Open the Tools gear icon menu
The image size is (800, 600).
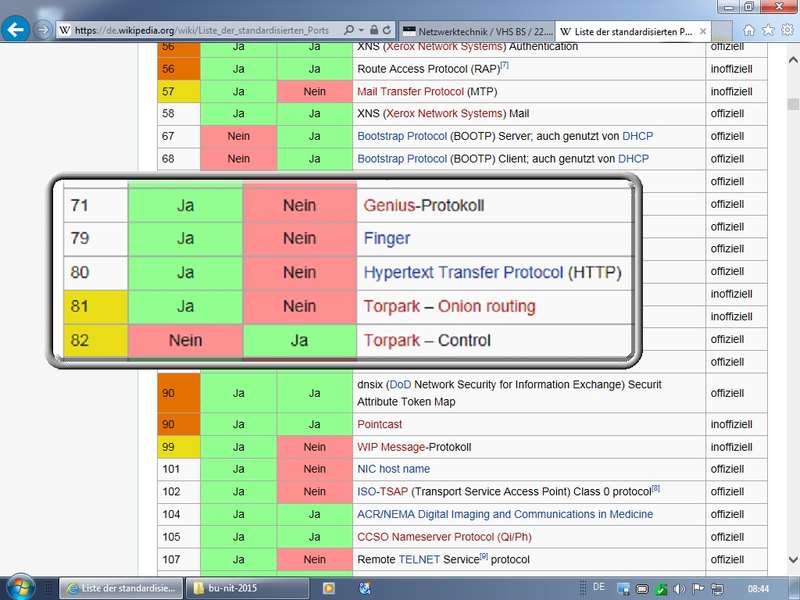[x=786, y=30]
